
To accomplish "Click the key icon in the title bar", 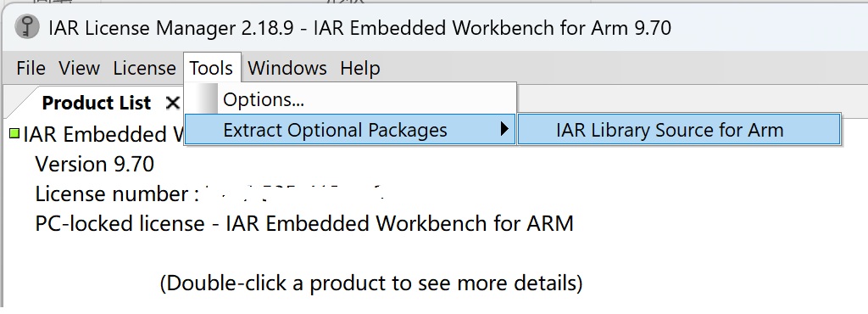I will (27, 26).
